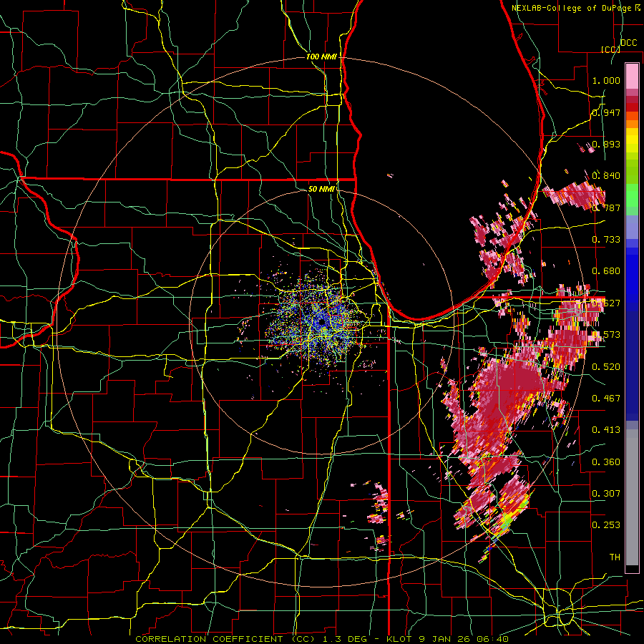Click the 0.787 legend value
Image resolution: width=644 pixels, height=644 pixels.
pyautogui.click(x=606, y=208)
